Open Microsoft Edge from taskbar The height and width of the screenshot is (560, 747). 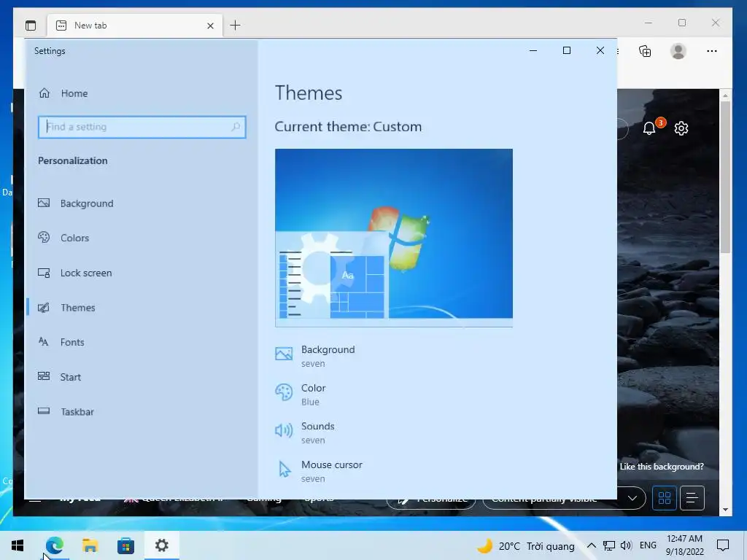click(54, 545)
